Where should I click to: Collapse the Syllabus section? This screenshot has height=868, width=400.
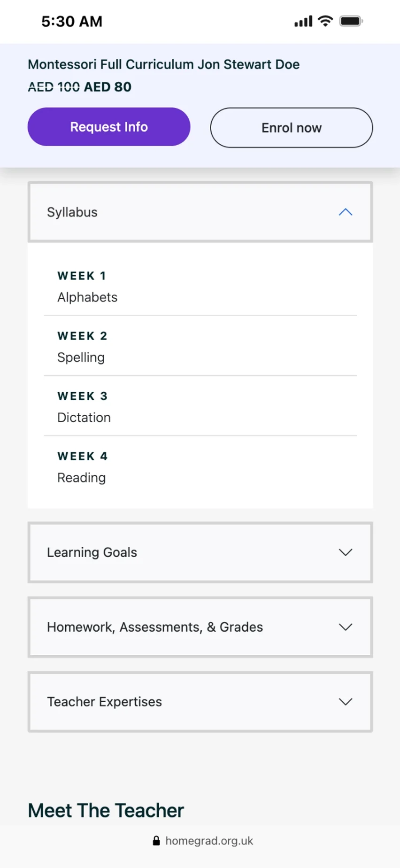point(200,212)
